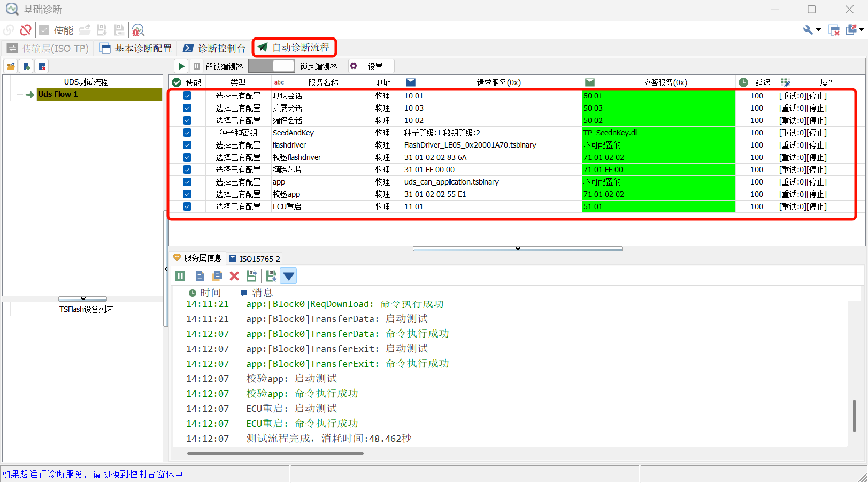Image resolution: width=868 pixels, height=483 pixels.
Task: Select Uds Flow 1 in the tree
Action: (58, 94)
